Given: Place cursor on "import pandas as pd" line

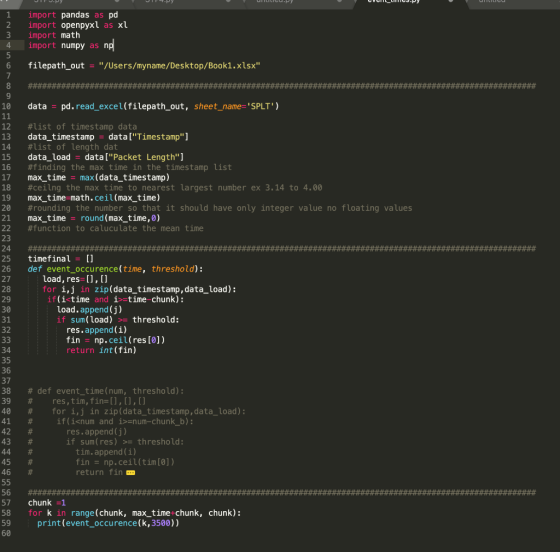Looking at the screenshot, I should click(x=73, y=15).
